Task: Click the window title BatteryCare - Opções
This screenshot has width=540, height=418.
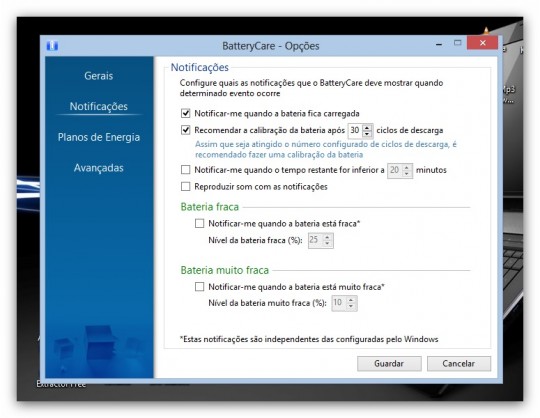Action: point(271,46)
